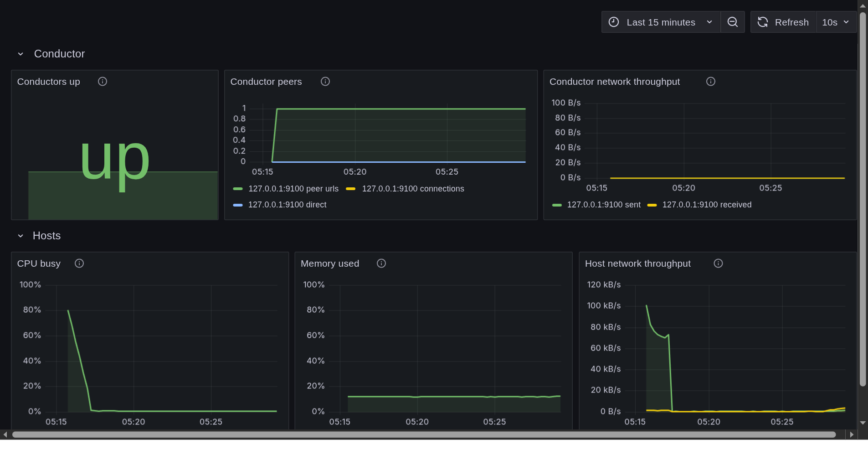This screenshot has width=868, height=465.
Task: Toggle the 127.0.0.1:9100 sent series
Action: click(x=604, y=205)
